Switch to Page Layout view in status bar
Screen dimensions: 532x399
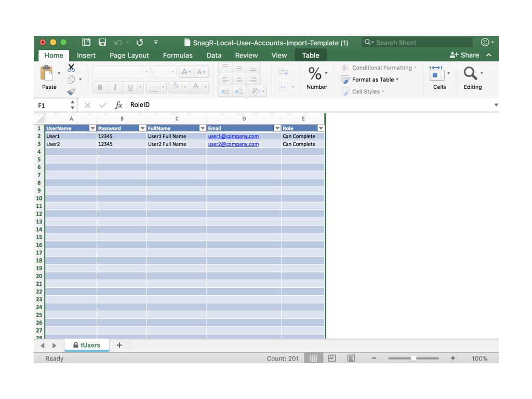(x=332, y=358)
